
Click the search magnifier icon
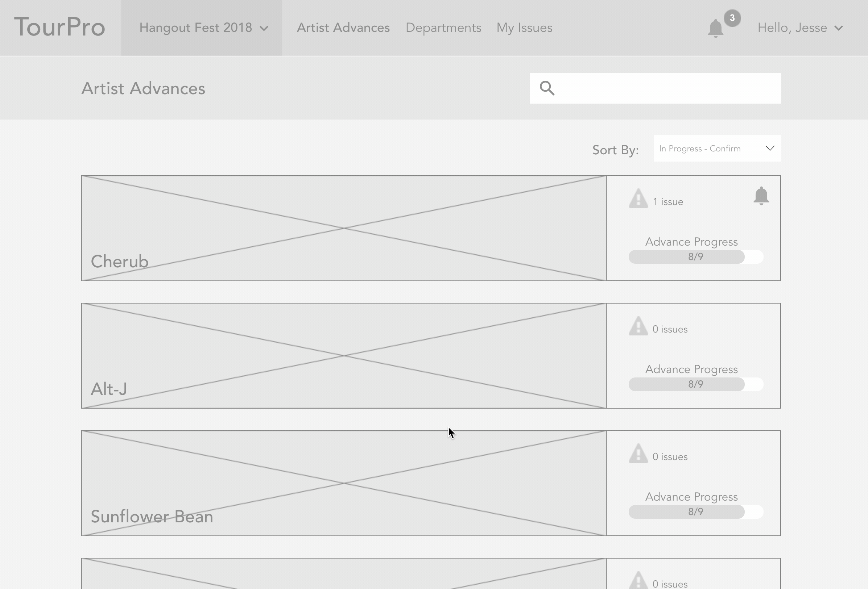(x=547, y=88)
